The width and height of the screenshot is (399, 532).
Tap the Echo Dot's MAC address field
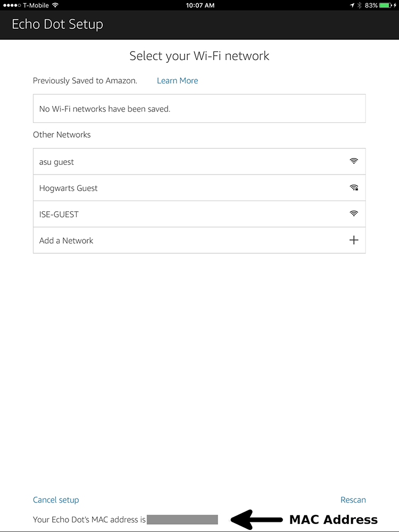(x=182, y=519)
